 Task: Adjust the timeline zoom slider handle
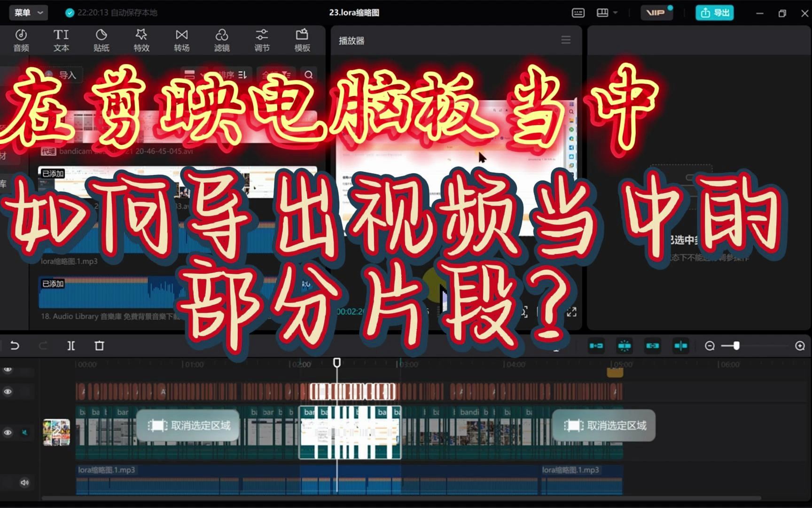point(736,346)
